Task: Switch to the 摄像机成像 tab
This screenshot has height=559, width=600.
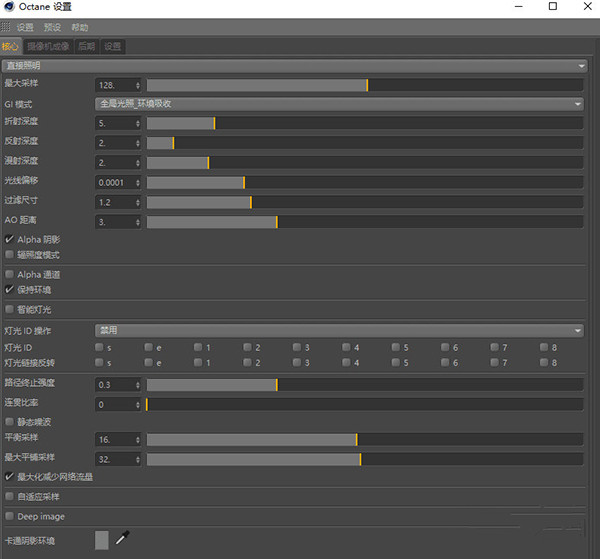Action: (x=48, y=46)
